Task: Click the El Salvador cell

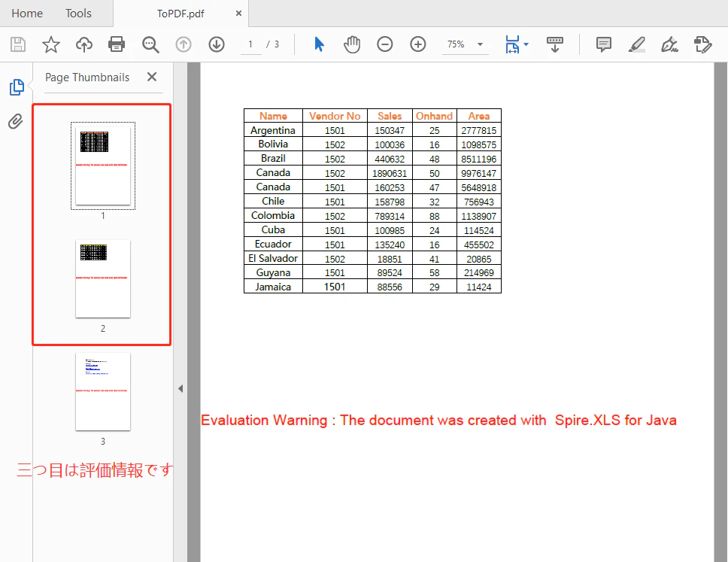Action: [x=273, y=258]
